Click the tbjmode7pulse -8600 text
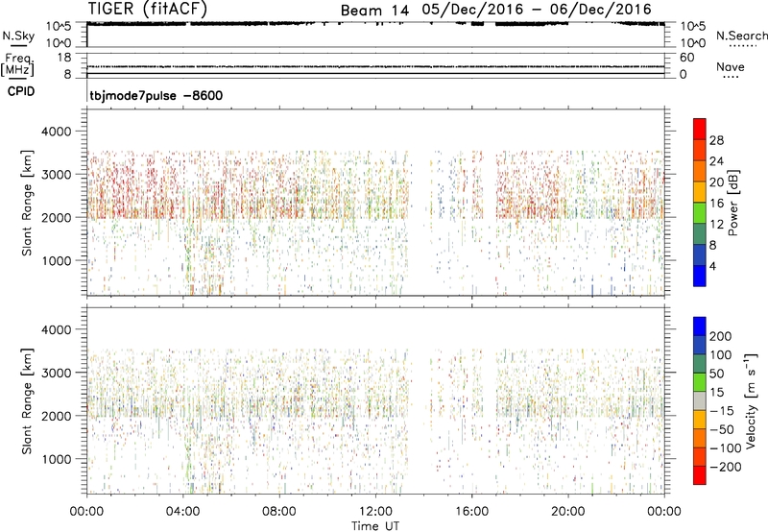This screenshot has height=532, width=768. [x=156, y=95]
